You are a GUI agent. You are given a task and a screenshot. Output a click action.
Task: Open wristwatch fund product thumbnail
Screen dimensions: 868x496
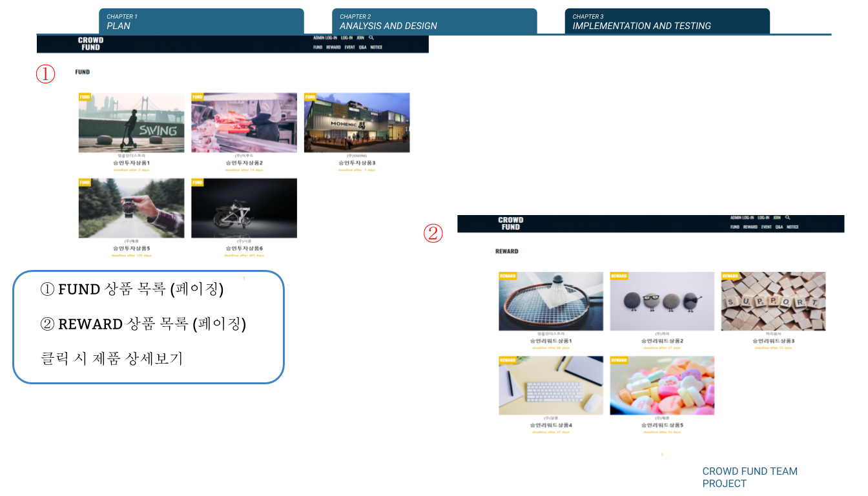pyautogui.click(x=131, y=208)
